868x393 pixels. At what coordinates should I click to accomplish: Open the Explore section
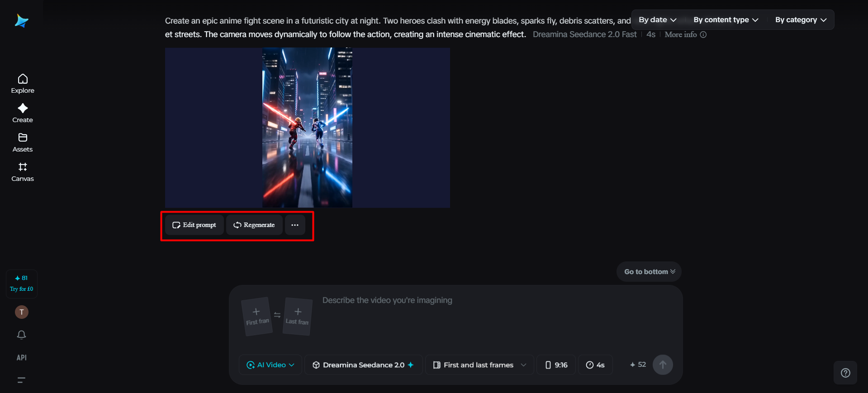[x=23, y=84]
